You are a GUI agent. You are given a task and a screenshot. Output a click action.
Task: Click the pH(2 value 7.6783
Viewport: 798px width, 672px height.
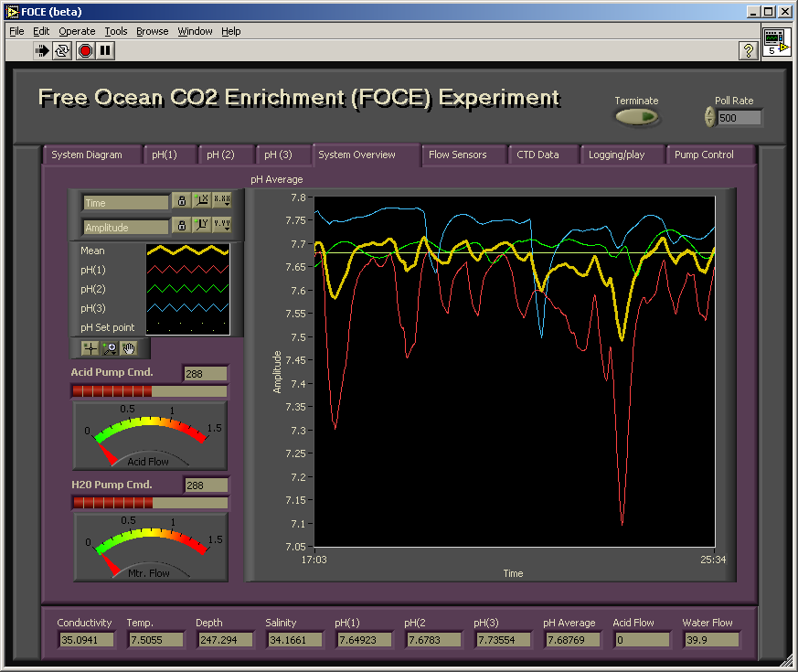433,640
